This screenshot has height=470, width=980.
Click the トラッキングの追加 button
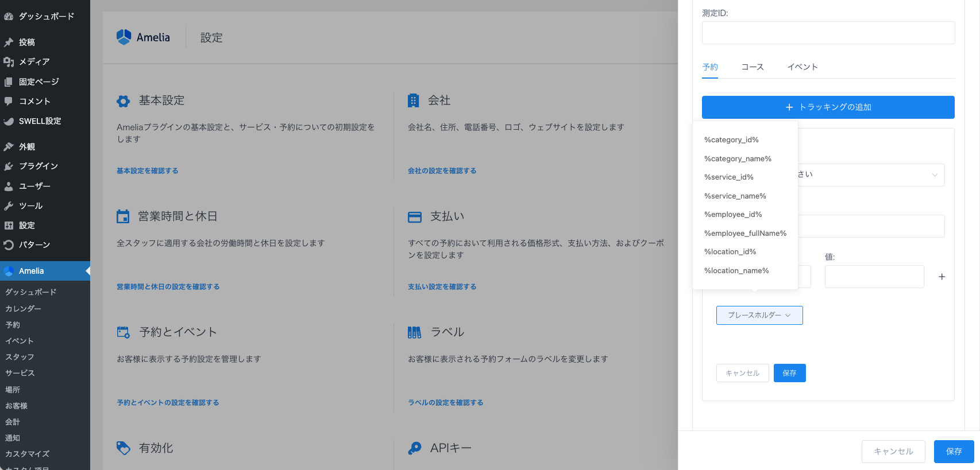[828, 107]
